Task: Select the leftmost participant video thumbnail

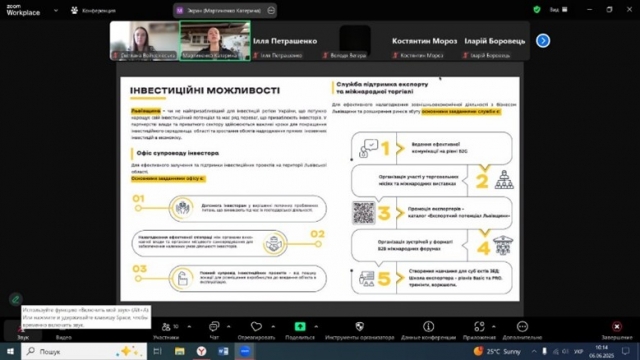Action: coord(144,41)
